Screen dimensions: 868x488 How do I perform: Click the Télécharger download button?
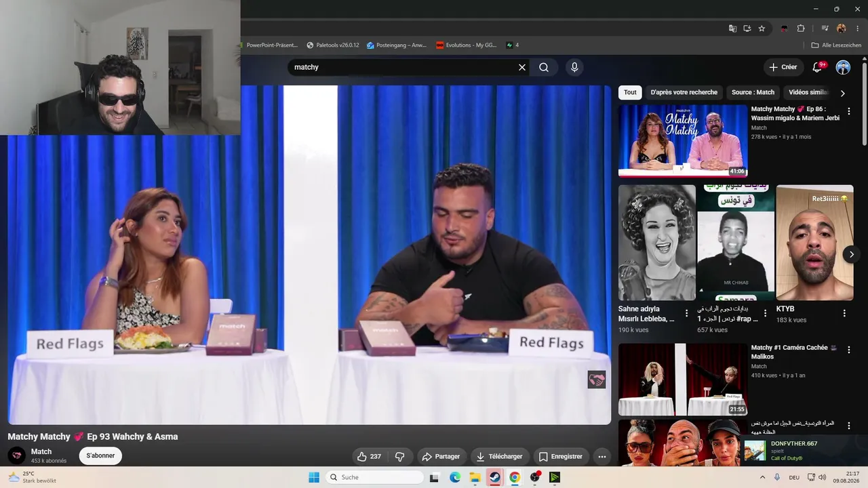coord(500,457)
